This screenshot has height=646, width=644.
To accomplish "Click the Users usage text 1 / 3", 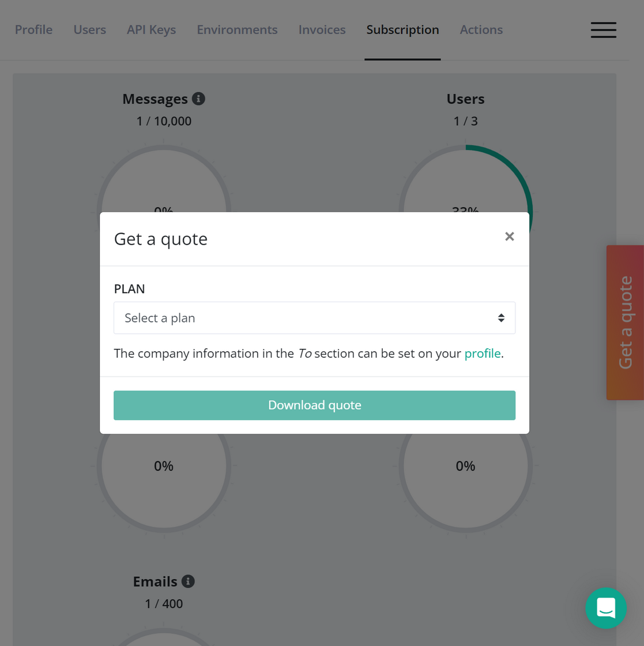I will [466, 121].
